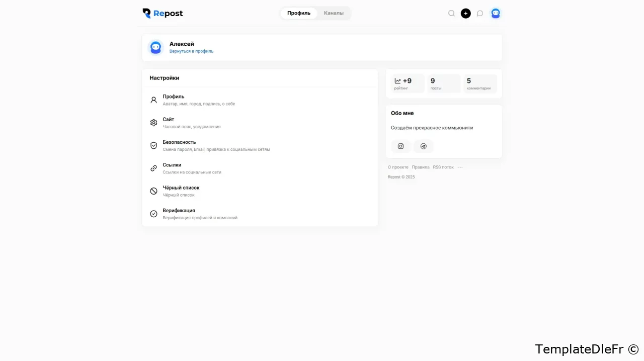644x361 pixels.
Task: Open the Instagram social link
Action: click(400, 146)
